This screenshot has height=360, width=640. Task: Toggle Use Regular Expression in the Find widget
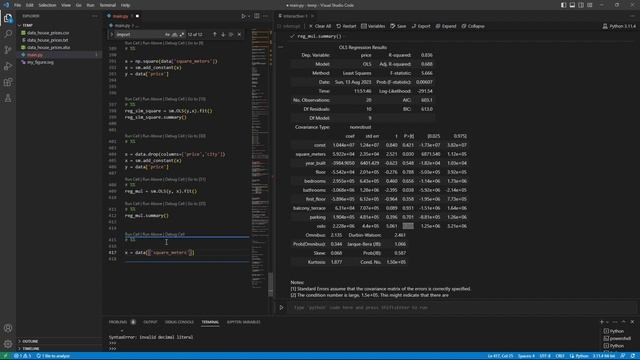[182, 35]
